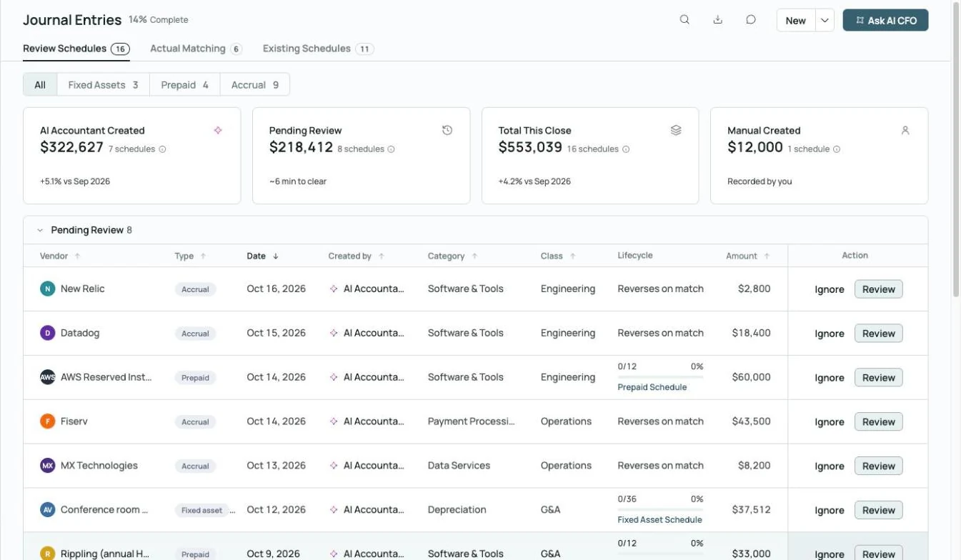Open the comments chat bubble icon

tap(751, 20)
